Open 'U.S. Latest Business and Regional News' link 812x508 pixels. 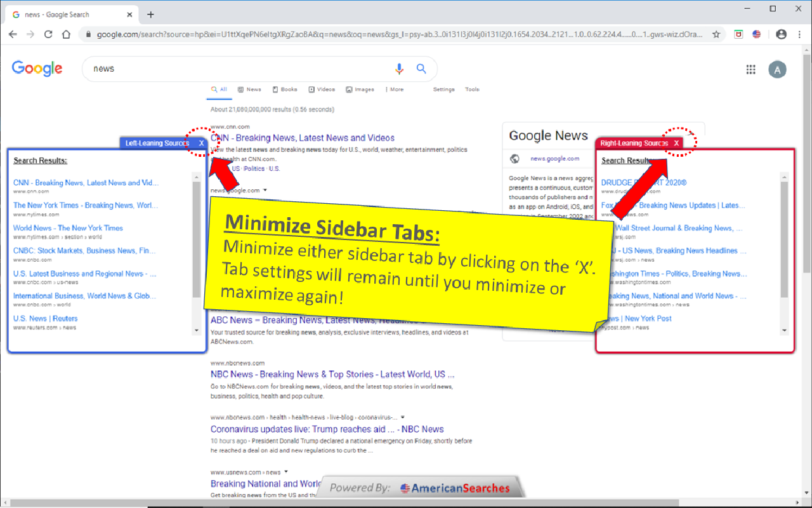[85, 274]
